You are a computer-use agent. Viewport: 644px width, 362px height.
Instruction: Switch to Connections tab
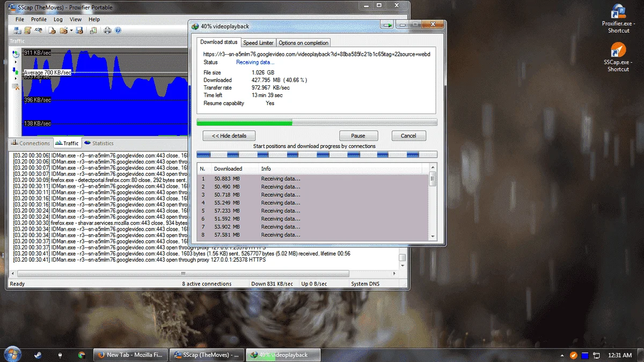click(31, 143)
